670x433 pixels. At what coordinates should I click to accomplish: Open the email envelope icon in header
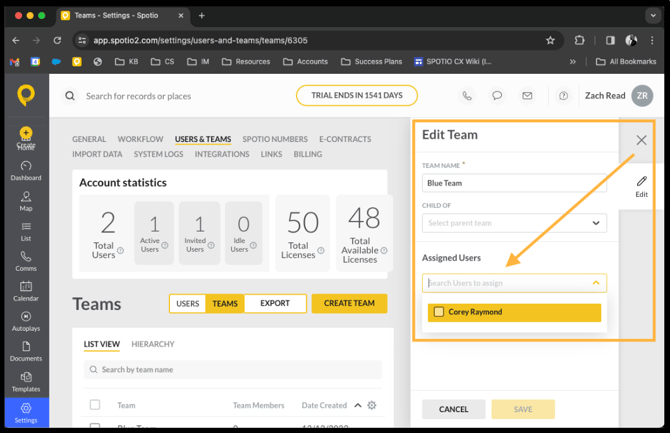coord(527,96)
